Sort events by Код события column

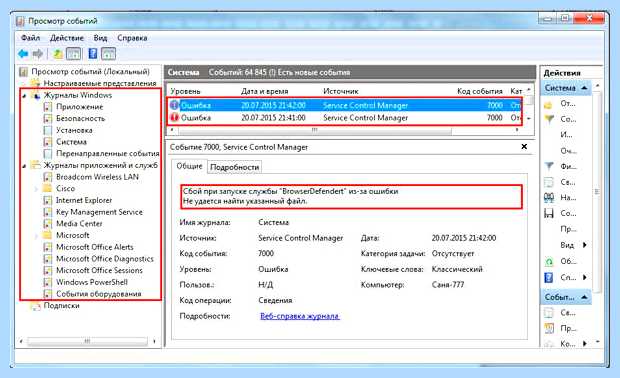tap(480, 91)
